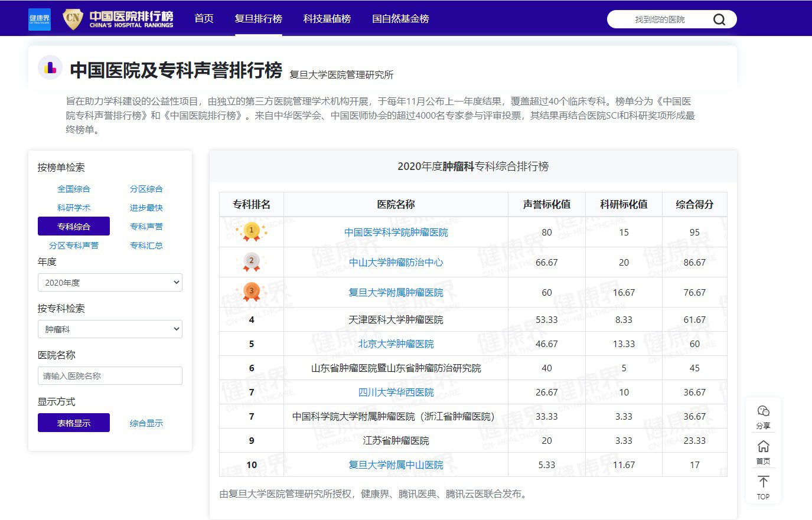
Task: Click rank number 10 cell
Action: click(x=252, y=465)
